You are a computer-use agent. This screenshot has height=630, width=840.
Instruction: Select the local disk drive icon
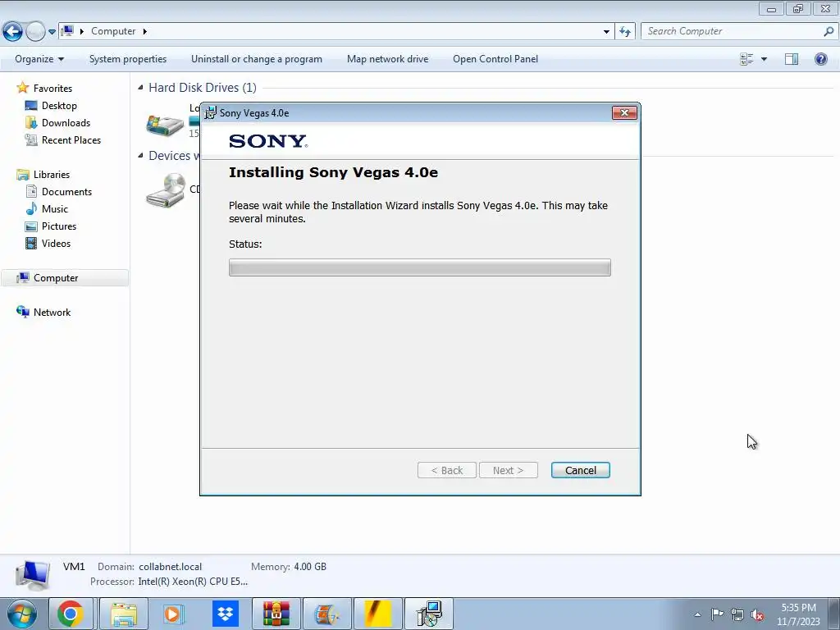[x=165, y=125]
